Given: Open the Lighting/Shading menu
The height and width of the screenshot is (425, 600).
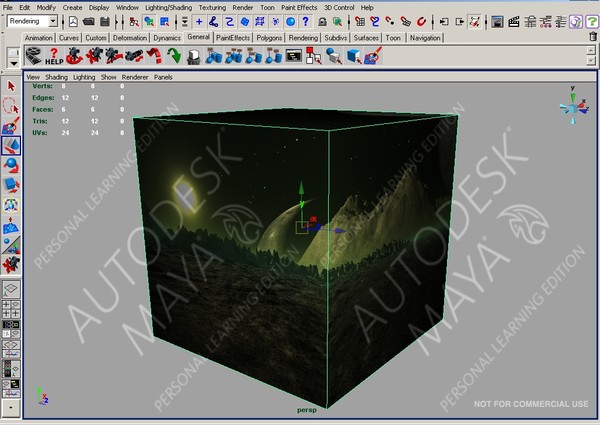Looking at the screenshot, I should 169,8.
